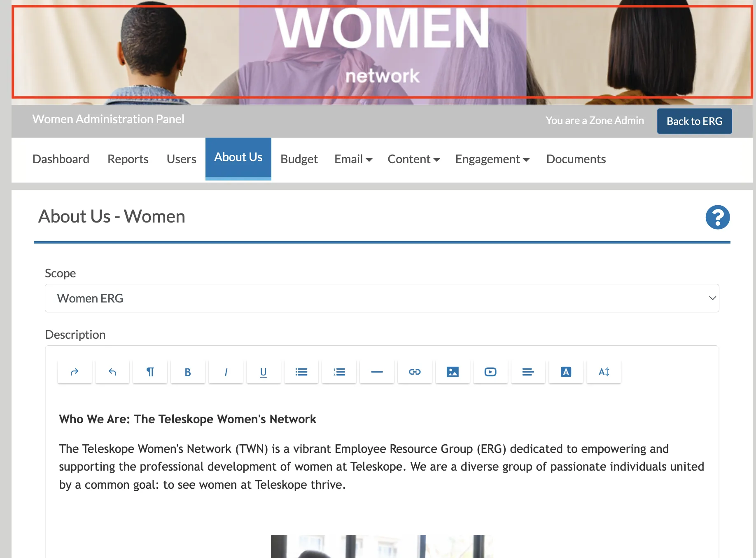Expand the Email menu dropdown

tap(353, 159)
